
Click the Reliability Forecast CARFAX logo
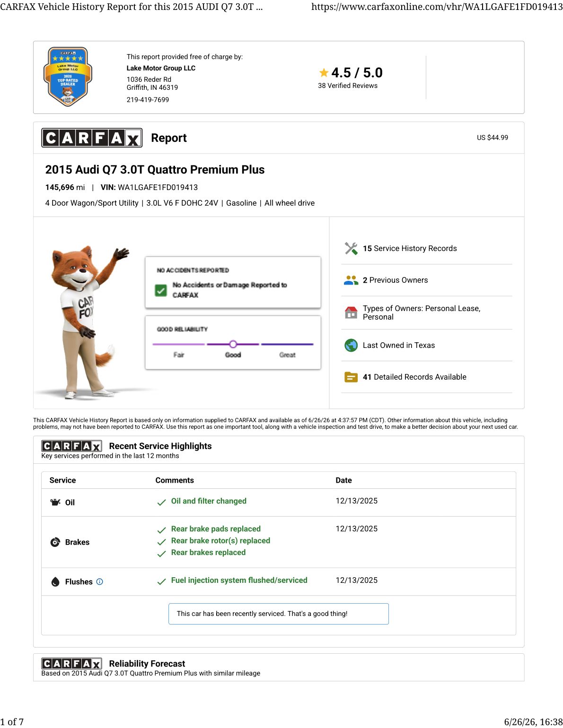point(71,664)
